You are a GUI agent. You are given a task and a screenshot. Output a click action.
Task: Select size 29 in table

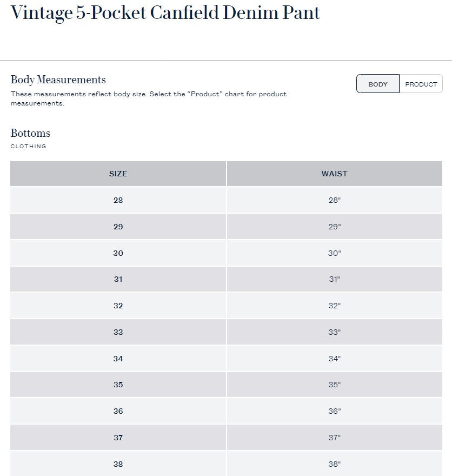[118, 227]
